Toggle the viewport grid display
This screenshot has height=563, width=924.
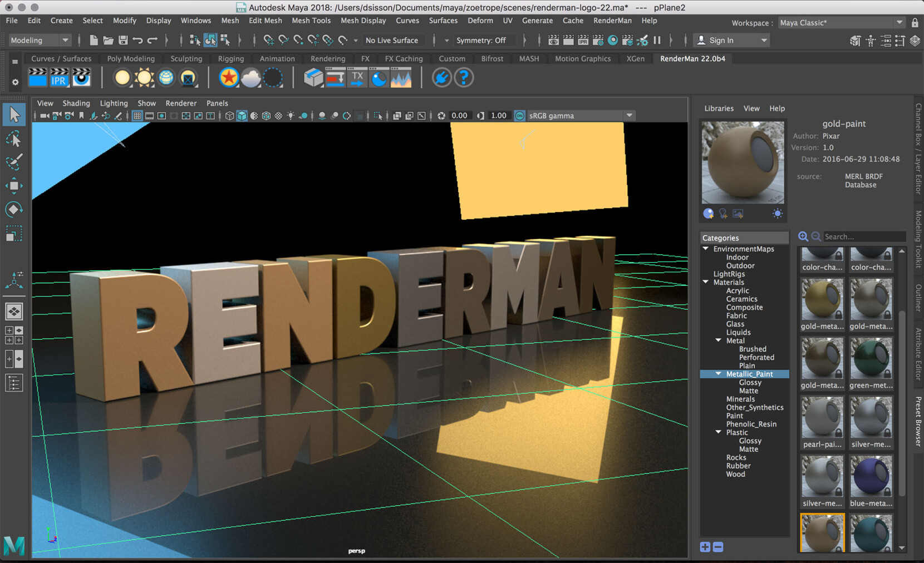[x=137, y=115]
